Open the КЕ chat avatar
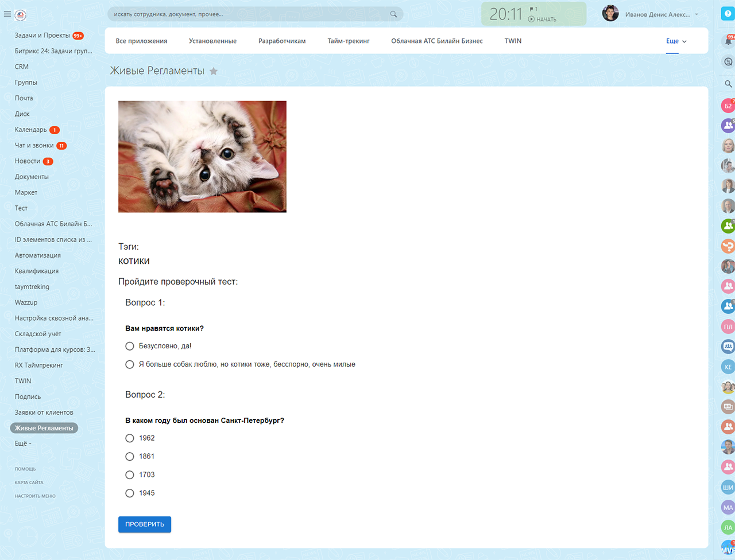 point(728,367)
